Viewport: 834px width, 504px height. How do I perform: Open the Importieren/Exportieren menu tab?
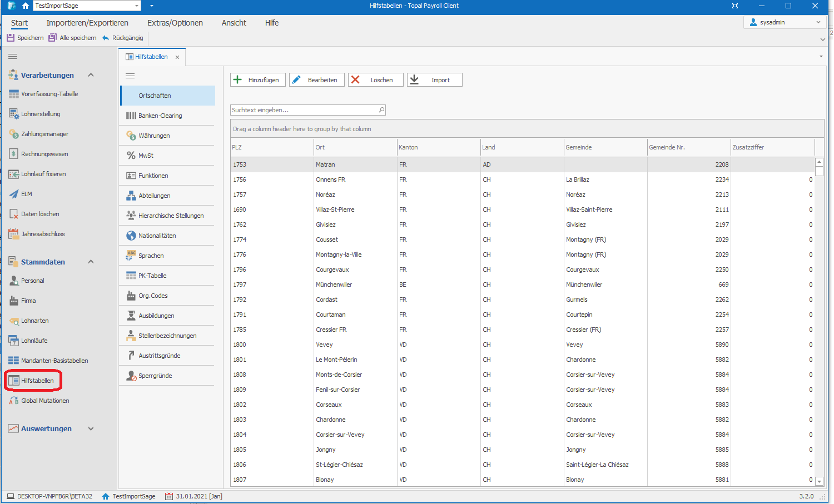(x=87, y=23)
